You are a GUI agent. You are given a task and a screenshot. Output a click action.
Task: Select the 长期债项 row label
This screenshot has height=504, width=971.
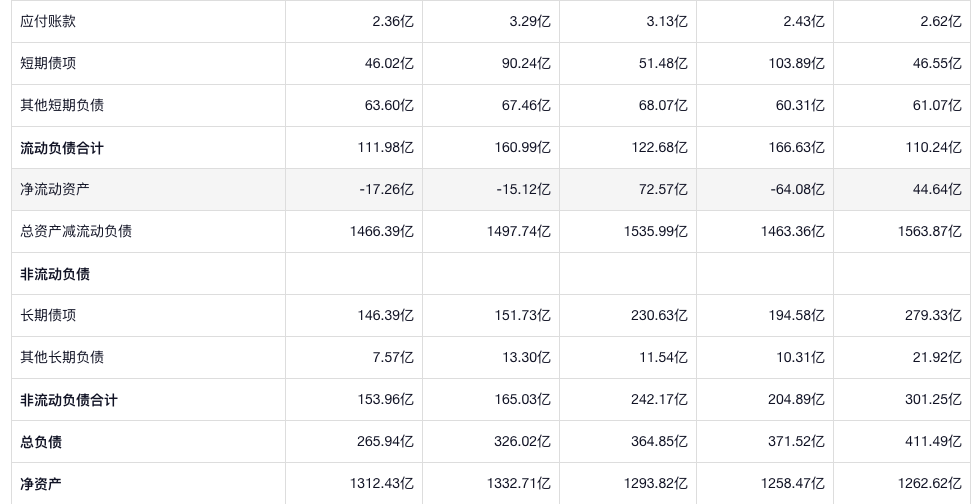pos(48,315)
